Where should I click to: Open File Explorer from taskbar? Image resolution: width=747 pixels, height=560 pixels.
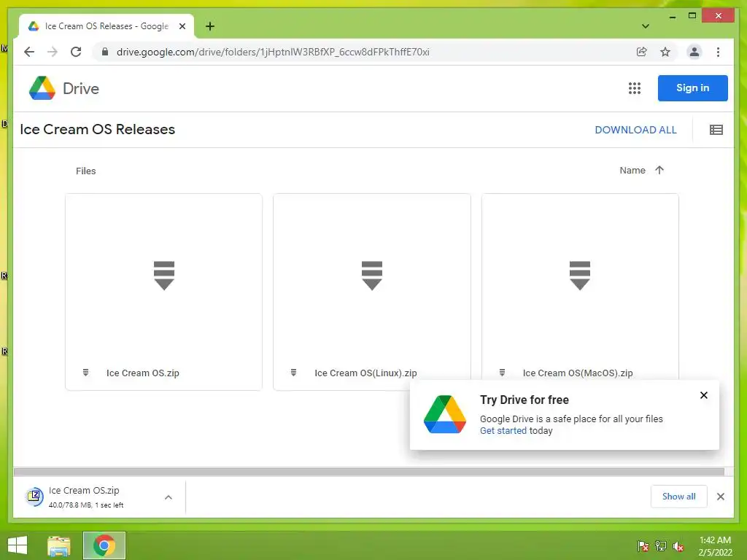tap(59, 545)
